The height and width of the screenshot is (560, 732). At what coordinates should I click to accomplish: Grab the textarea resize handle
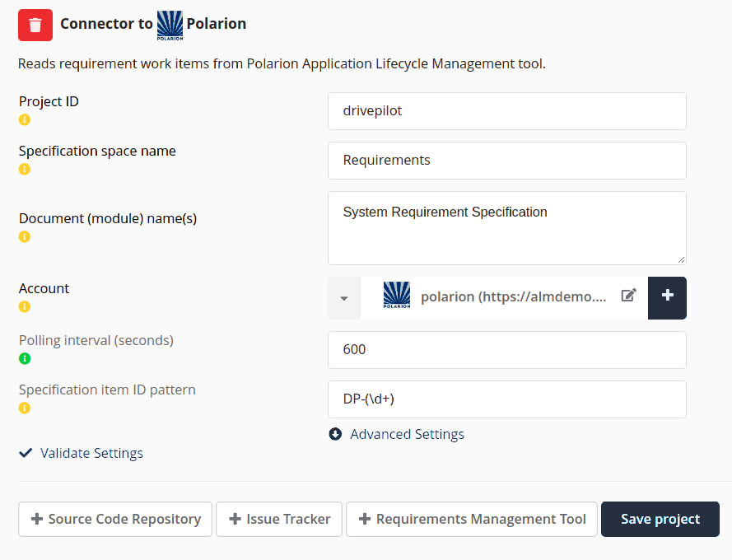(681, 259)
